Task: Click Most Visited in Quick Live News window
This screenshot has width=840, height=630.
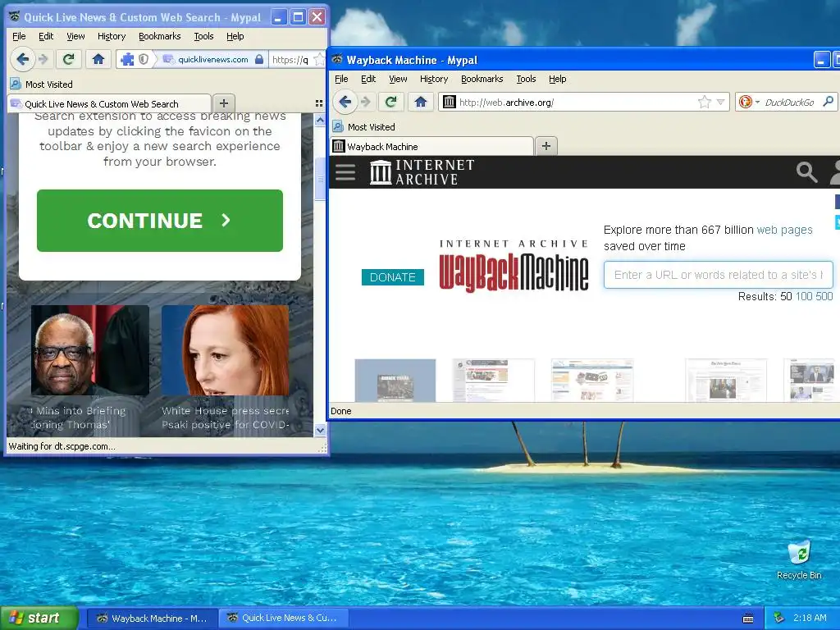Action: click(41, 84)
